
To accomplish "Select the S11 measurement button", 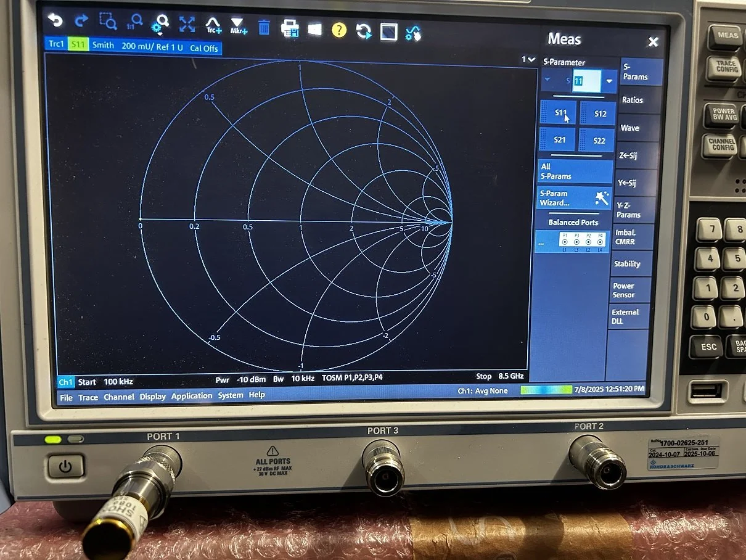I will pos(559,113).
